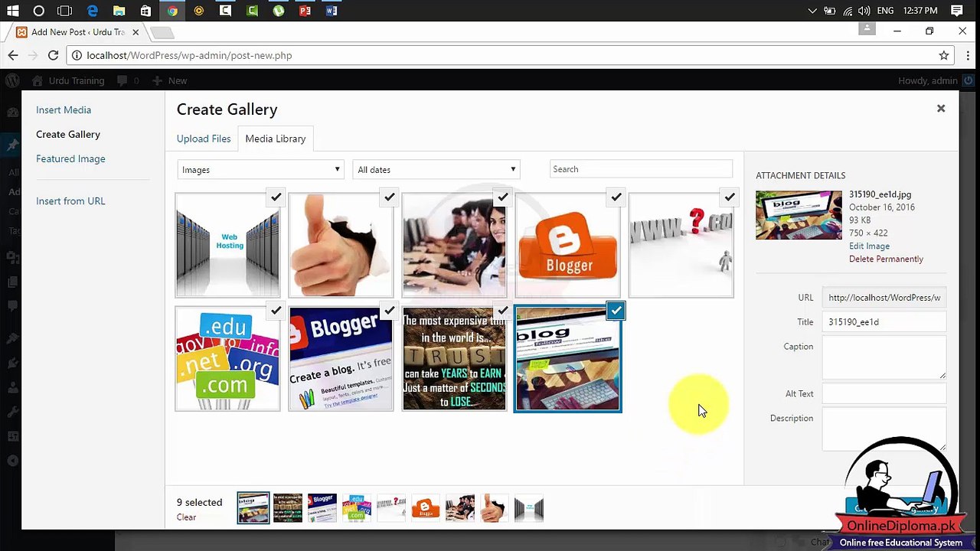Open the white C app taskbar icon
The height and width of the screenshot is (551, 980).
click(x=225, y=11)
